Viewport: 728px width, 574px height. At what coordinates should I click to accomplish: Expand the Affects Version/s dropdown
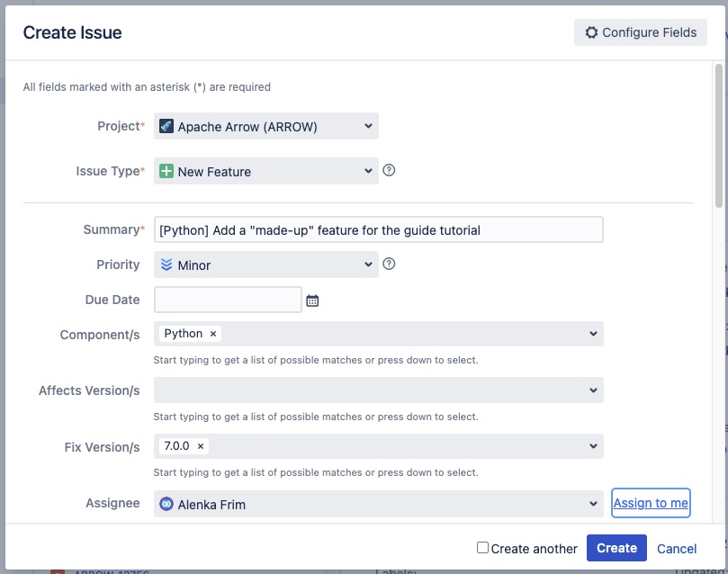593,390
